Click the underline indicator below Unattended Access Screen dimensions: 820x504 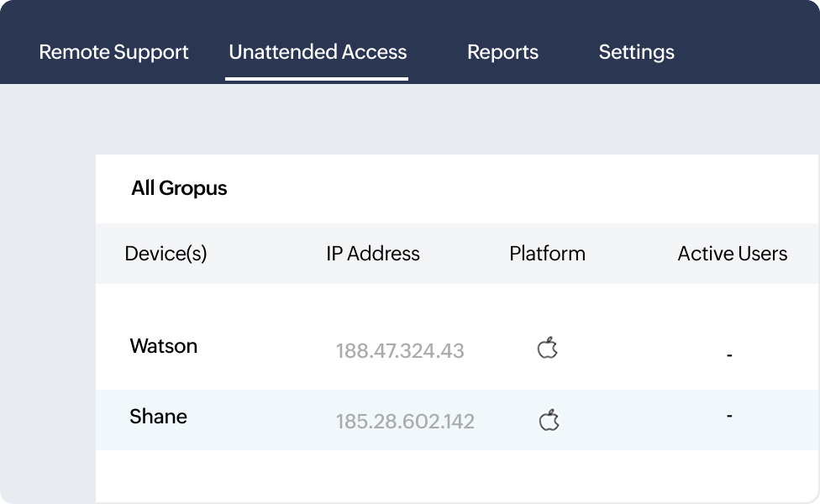click(317, 76)
